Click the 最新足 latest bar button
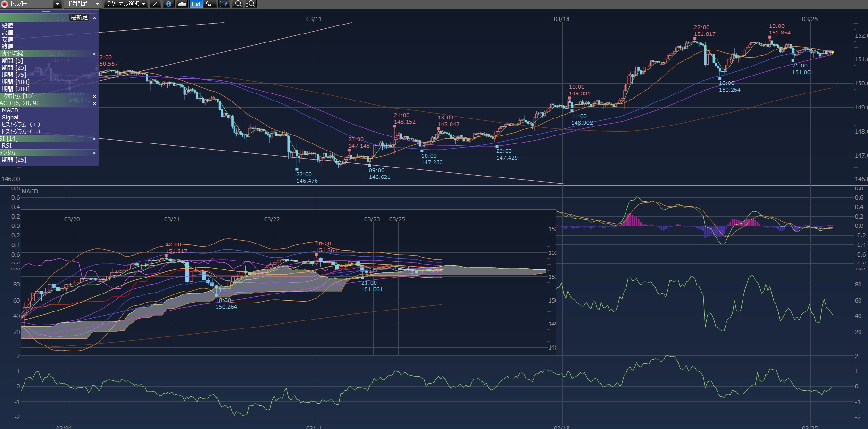The width and height of the screenshot is (868, 429). coord(79,17)
